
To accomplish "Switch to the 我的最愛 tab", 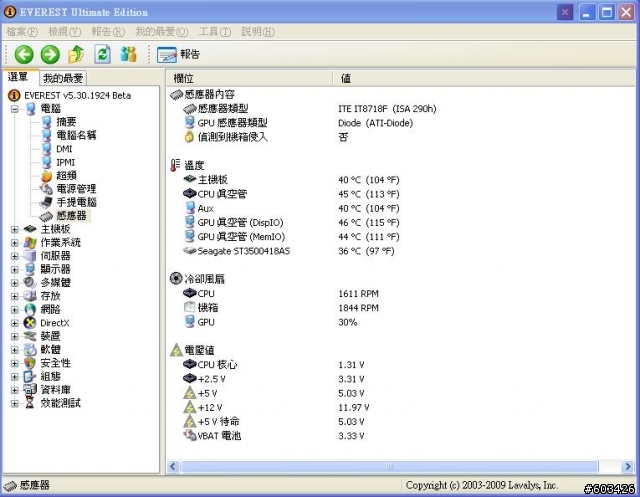I will [x=63, y=78].
